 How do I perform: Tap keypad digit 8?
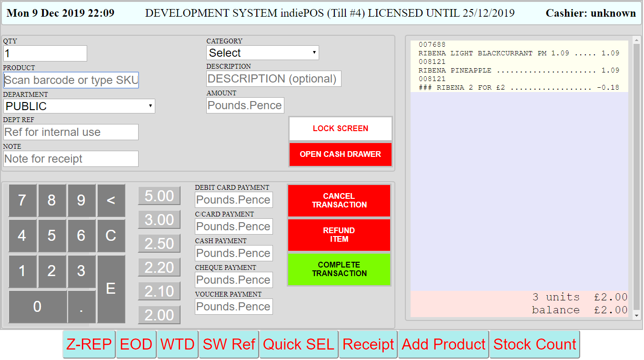(52, 200)
